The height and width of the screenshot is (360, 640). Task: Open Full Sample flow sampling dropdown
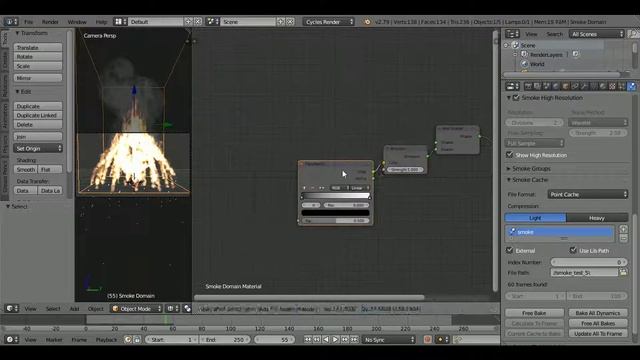click(x=534, y=143)
